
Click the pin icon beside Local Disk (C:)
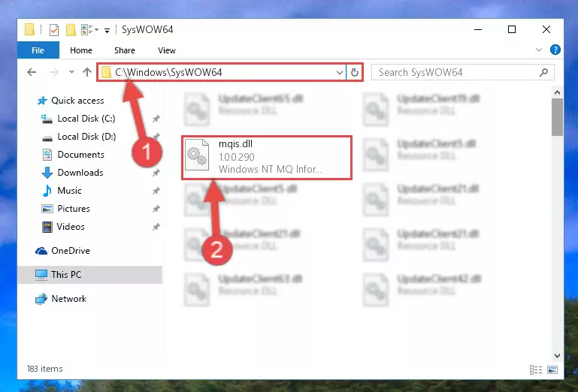click(x=156, y=119)
